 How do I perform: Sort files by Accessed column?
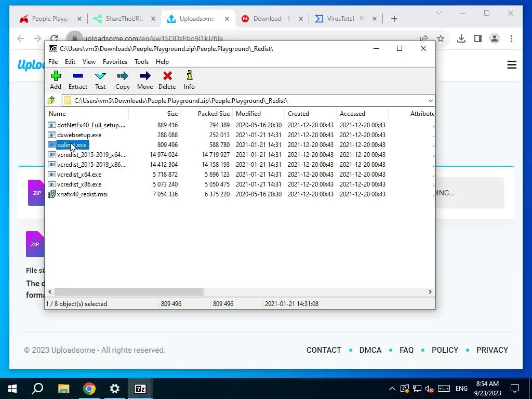(362, 114)
